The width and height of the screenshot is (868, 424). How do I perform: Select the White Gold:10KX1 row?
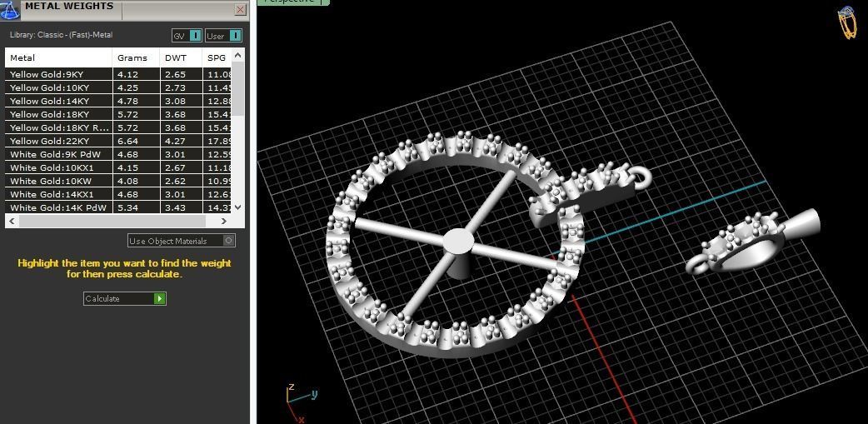(118, 167)
